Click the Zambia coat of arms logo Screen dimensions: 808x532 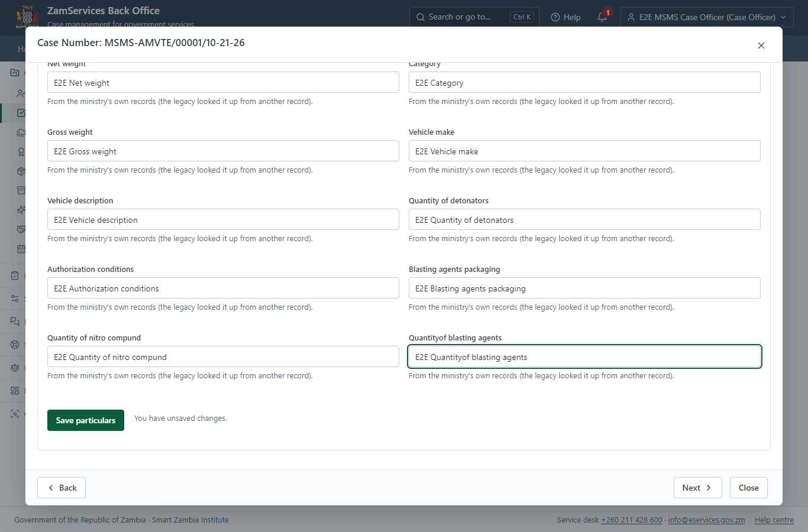pos(27,17)
